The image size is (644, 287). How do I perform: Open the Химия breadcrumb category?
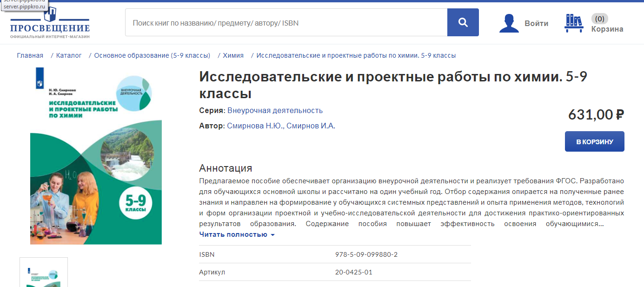(x=233, y=55)
